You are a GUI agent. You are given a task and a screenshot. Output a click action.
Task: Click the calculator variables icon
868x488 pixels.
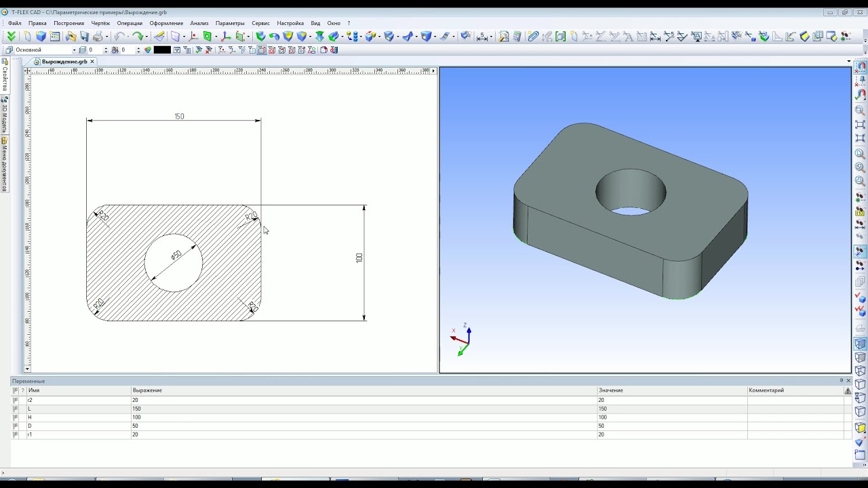517,37
